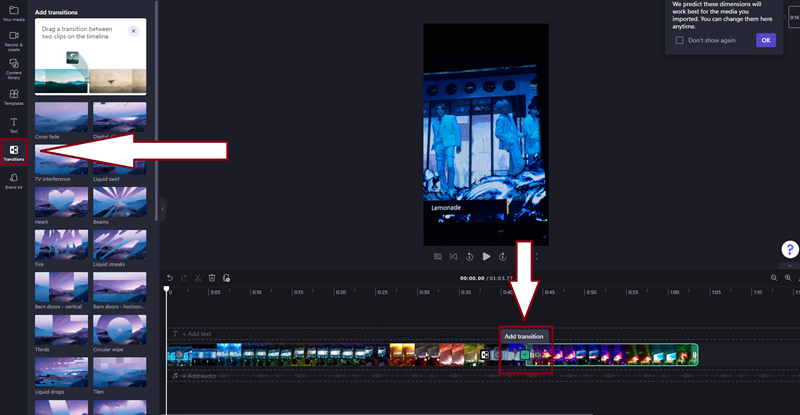Rewind five seconds in the preview

pyautogui.click(x=469, y=257)
